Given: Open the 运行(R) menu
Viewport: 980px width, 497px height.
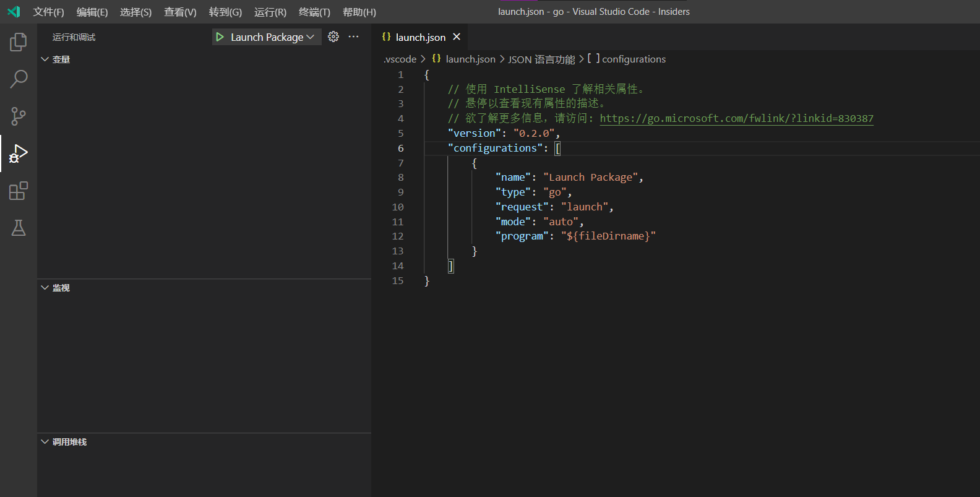Looking at the screenshot, I should tap(270, 12).
